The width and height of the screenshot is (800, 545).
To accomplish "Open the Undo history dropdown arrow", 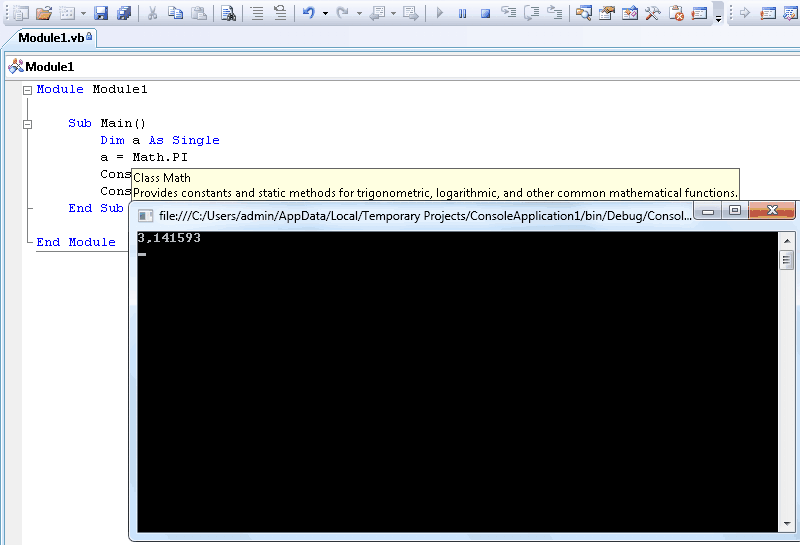I will (x=325, y=13).
